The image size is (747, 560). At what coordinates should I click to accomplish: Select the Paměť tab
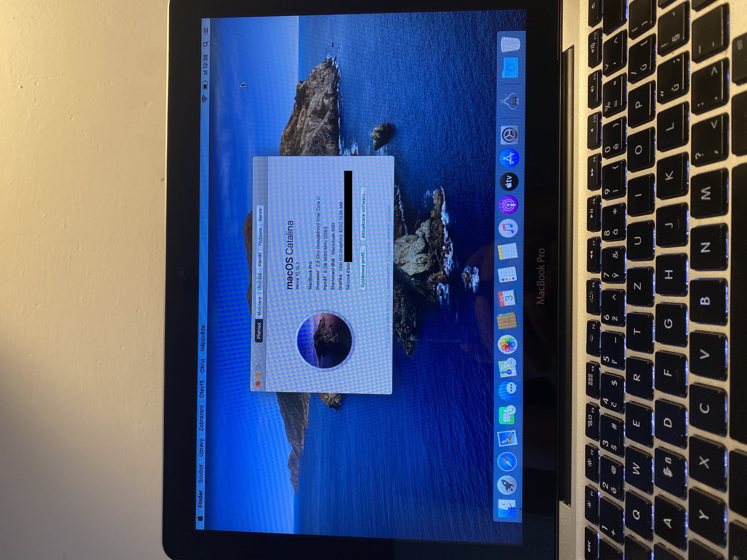(259, 259)
